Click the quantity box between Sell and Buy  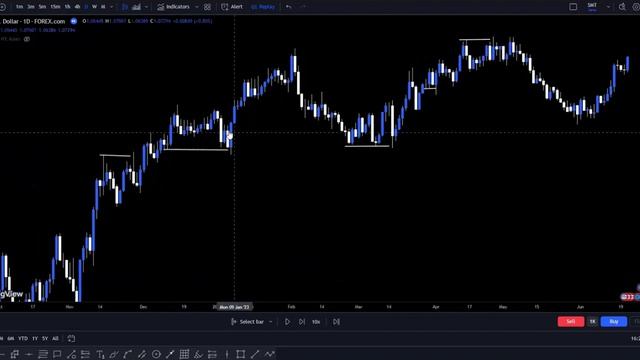click(x=592, y=322)
